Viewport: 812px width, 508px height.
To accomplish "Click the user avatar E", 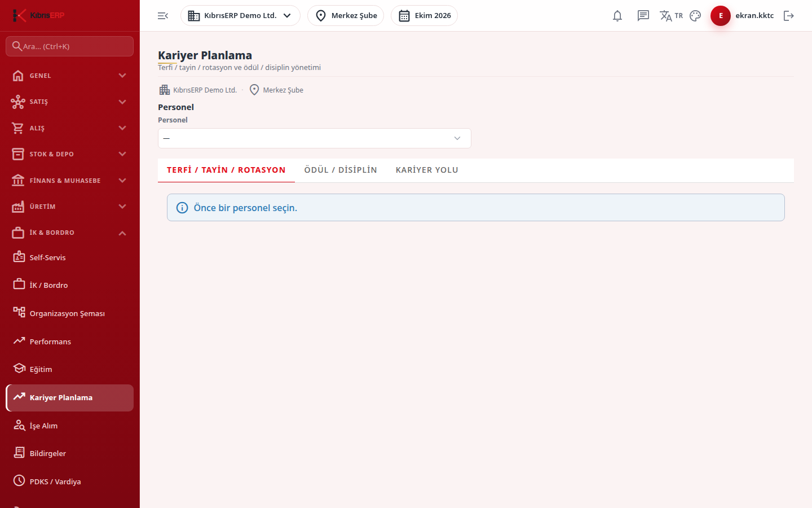I will pos(721,16).
